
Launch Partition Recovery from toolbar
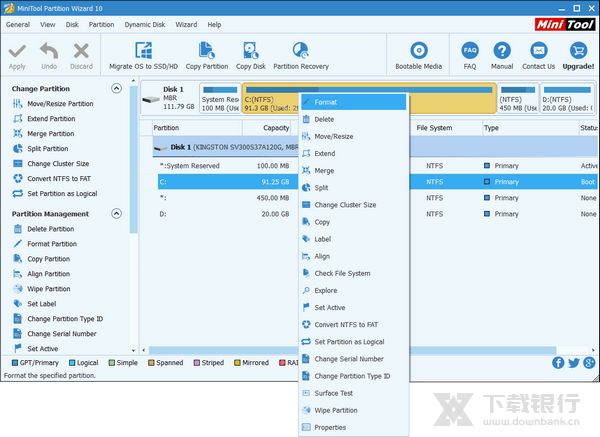(x=300, y=50)
